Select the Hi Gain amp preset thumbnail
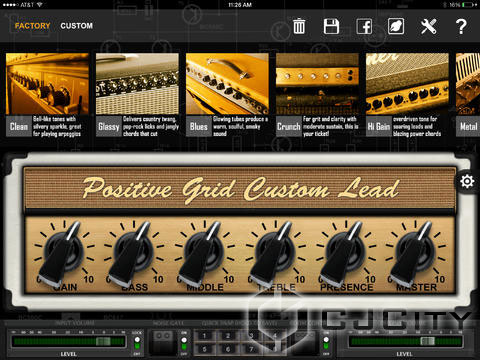Screen dimensions: 480x360 tap(407, 84)
